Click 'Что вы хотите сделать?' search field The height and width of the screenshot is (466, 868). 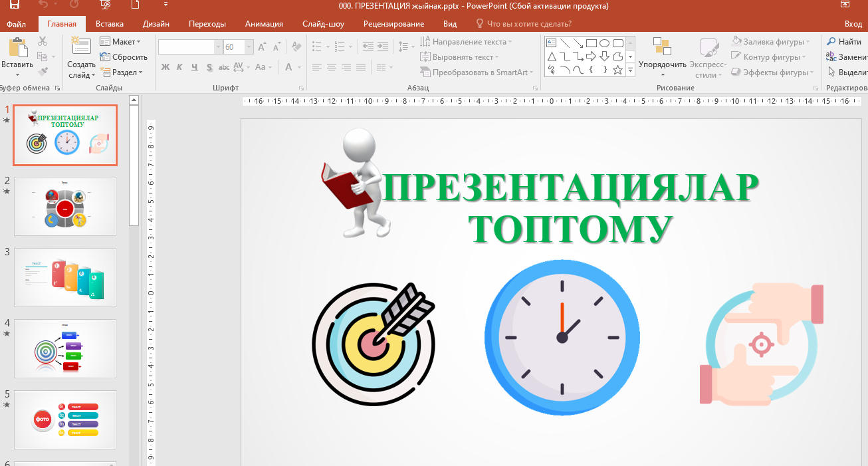(x=523, y=24)
